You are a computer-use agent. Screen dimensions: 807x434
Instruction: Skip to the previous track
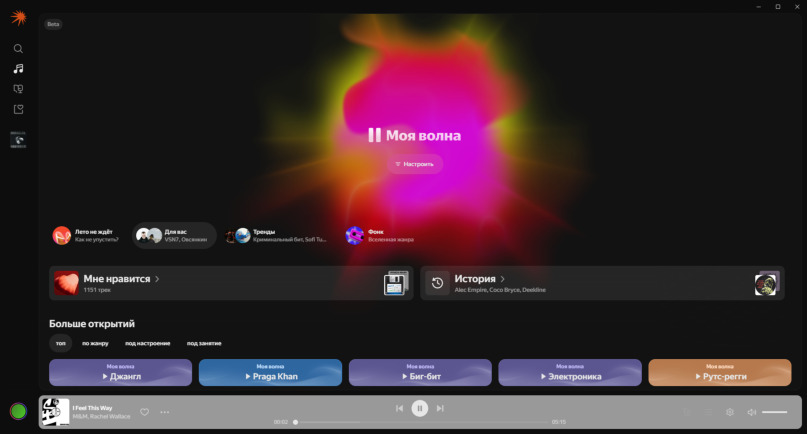[399, 408]
